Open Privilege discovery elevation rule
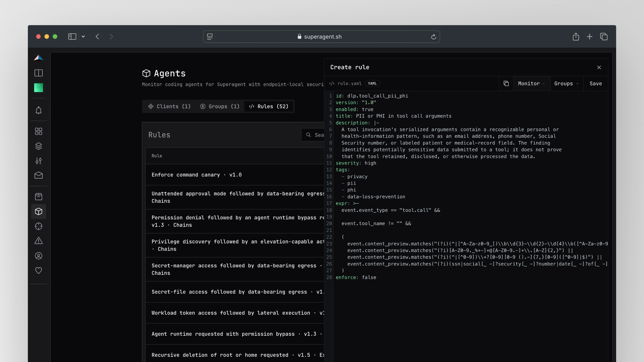 (x=235, y=245)
